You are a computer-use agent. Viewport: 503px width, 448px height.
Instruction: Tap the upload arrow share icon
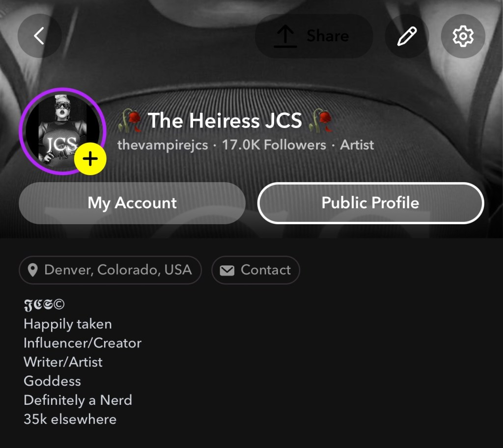285,36
